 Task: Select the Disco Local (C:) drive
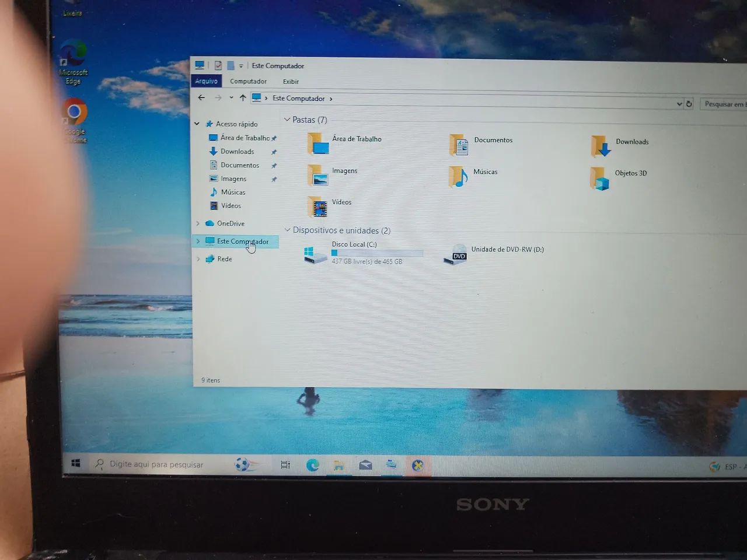click(x=364, y=253)
